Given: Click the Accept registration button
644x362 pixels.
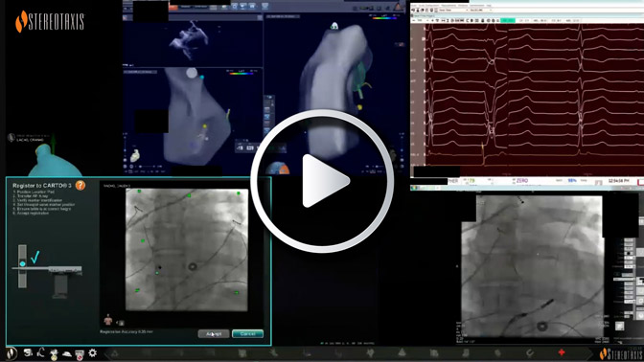Looking at the screenshot, I should tap(214, 333).
